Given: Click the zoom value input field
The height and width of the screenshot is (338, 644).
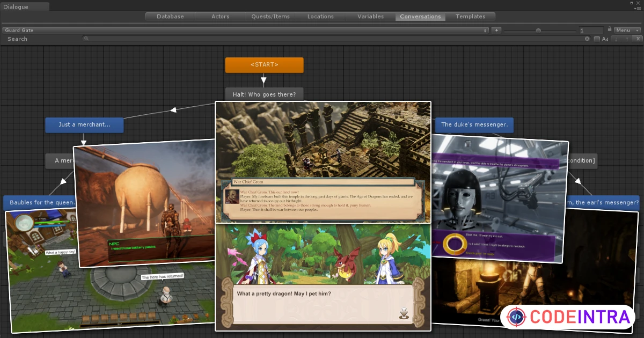Looking at the screenshot, I should tap(591, 31).
